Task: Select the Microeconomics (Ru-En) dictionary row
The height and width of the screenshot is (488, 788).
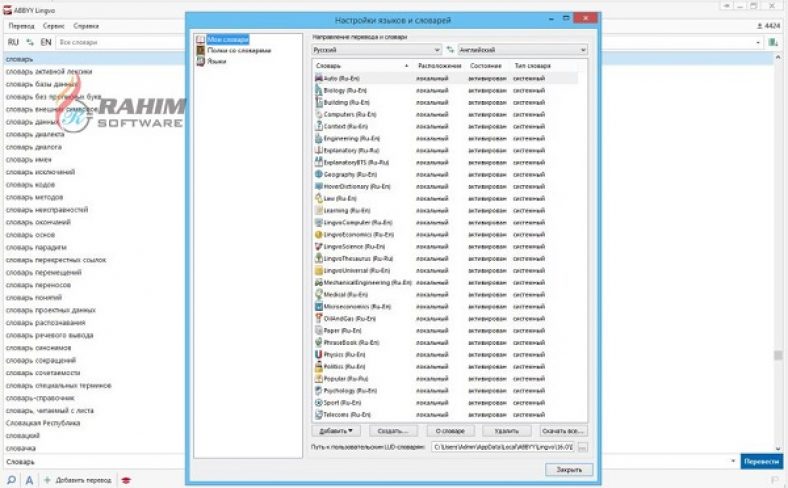Action: point(445,307)
